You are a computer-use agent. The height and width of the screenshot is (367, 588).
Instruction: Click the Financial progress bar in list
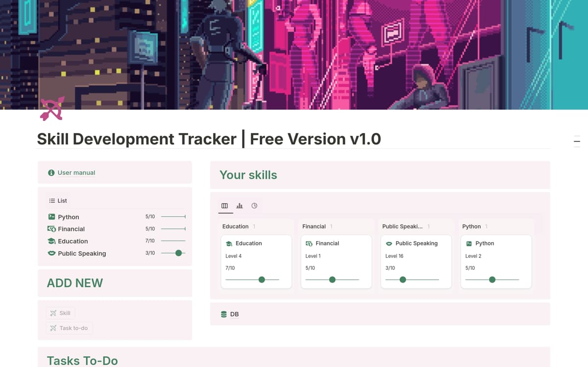pyautogui.click(x=173, y=229)
